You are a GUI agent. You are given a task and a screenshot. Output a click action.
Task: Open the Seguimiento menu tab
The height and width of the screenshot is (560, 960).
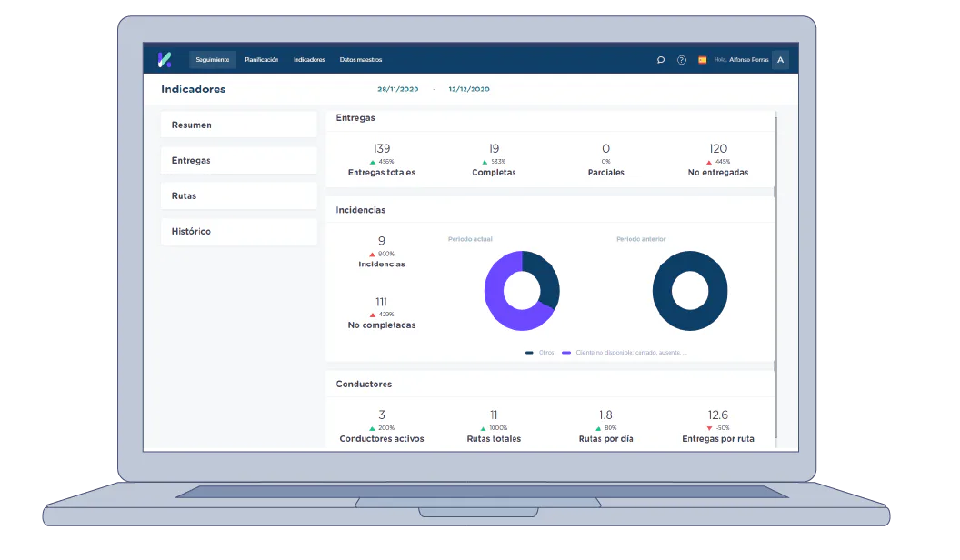(x=213, y=60)
